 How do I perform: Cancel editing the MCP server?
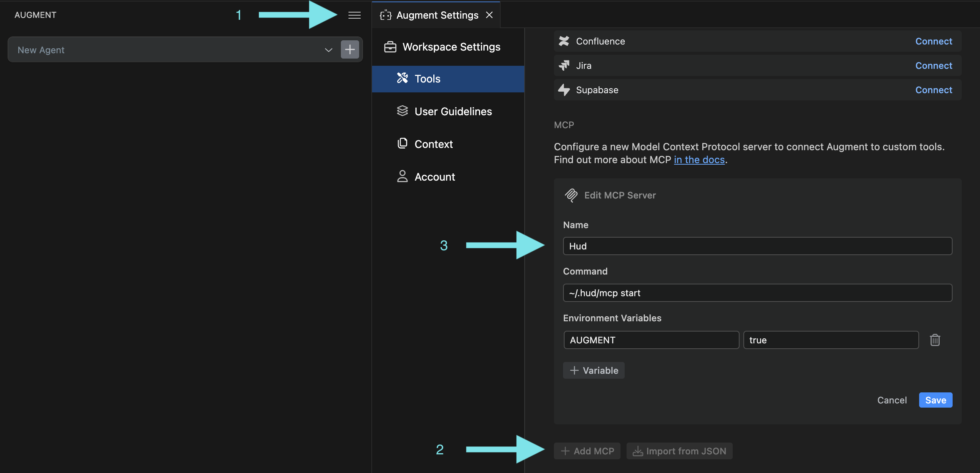click(x=892, y=400)
